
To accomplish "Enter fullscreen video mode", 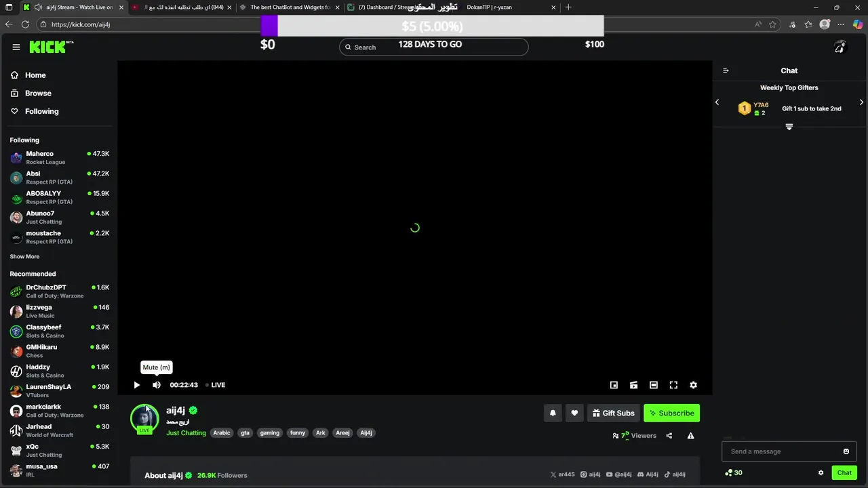I will [x=673, y=385].
